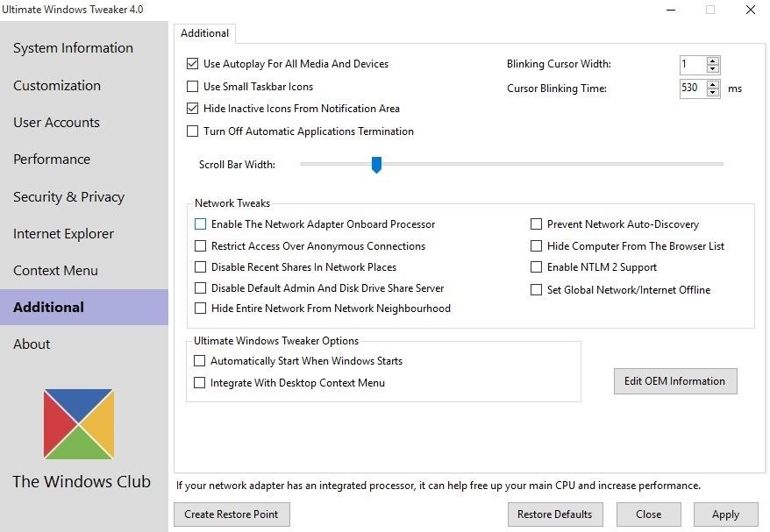Click Restore Defaults button
This screenshot has height=532, width=770.
(555, 514)
